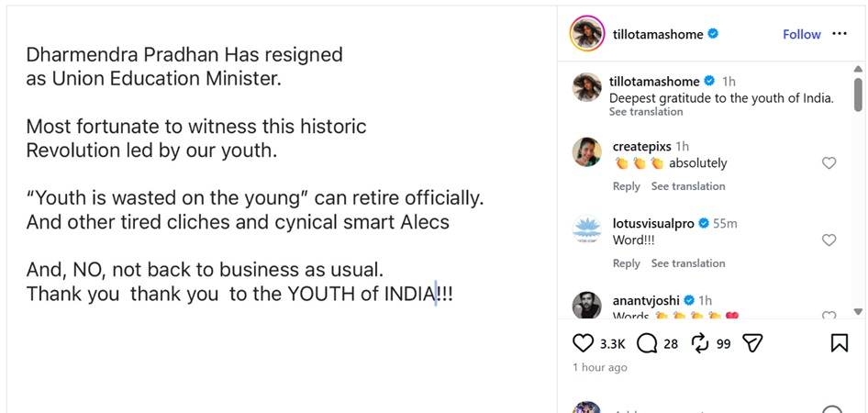Click comments scrollbar up arrow
Image resolution: width=868 pixels, height=413 pixels.
[858, 69]
